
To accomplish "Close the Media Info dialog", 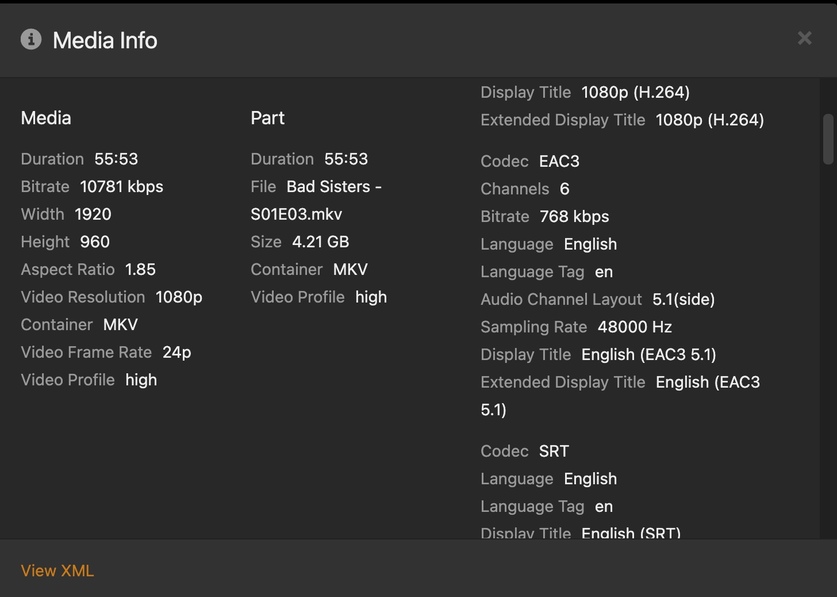I will pos(804,38).
